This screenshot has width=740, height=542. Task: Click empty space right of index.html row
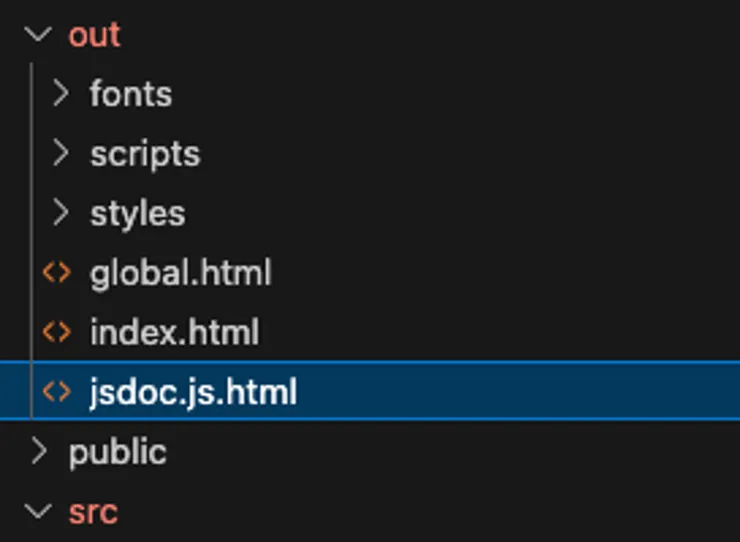(500, 332)
